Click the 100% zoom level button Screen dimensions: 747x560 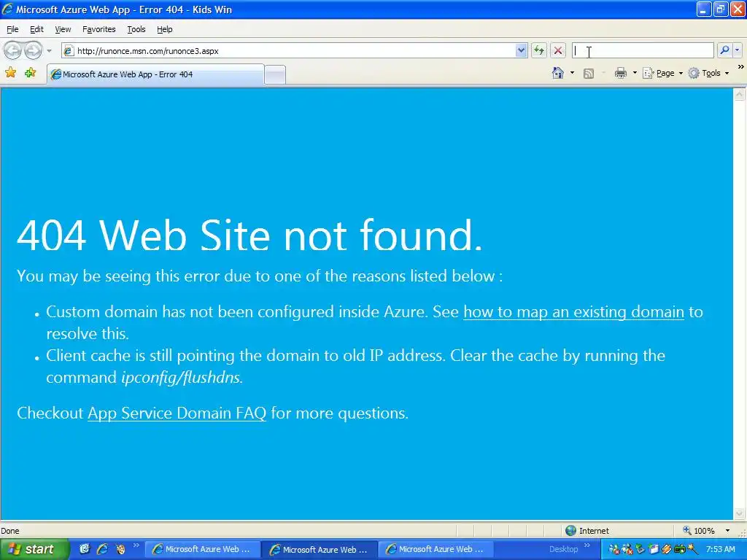(698, 531)
